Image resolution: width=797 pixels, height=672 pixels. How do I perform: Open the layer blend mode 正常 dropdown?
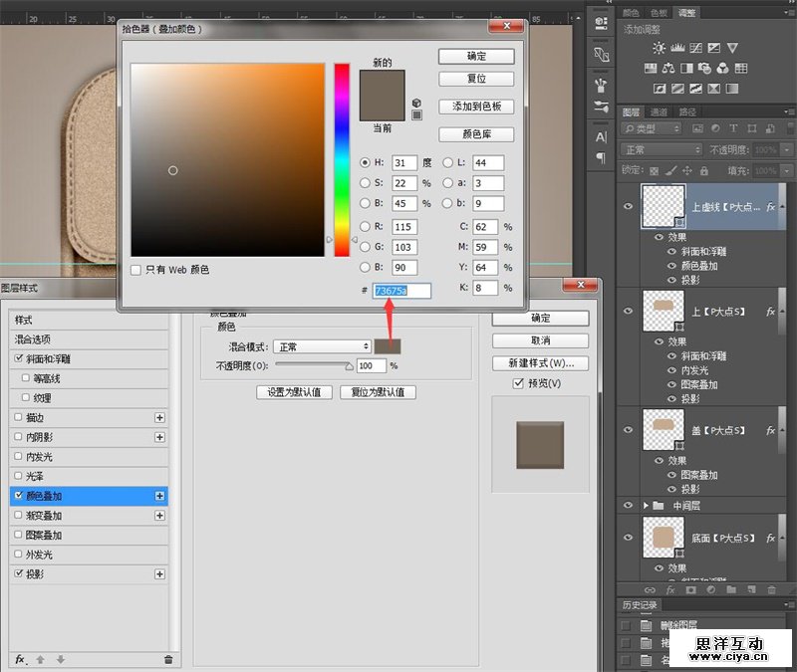coord(661,149)
